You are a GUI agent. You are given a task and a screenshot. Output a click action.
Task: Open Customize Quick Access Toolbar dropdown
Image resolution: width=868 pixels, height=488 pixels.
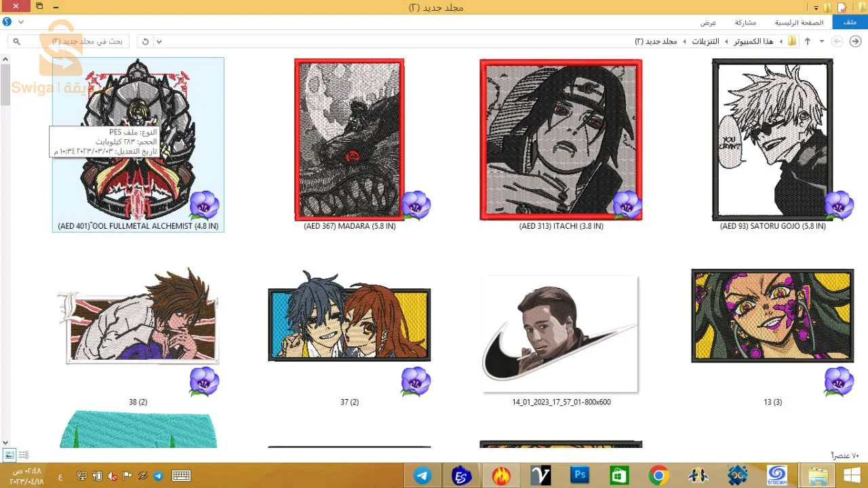click(816, 7)
